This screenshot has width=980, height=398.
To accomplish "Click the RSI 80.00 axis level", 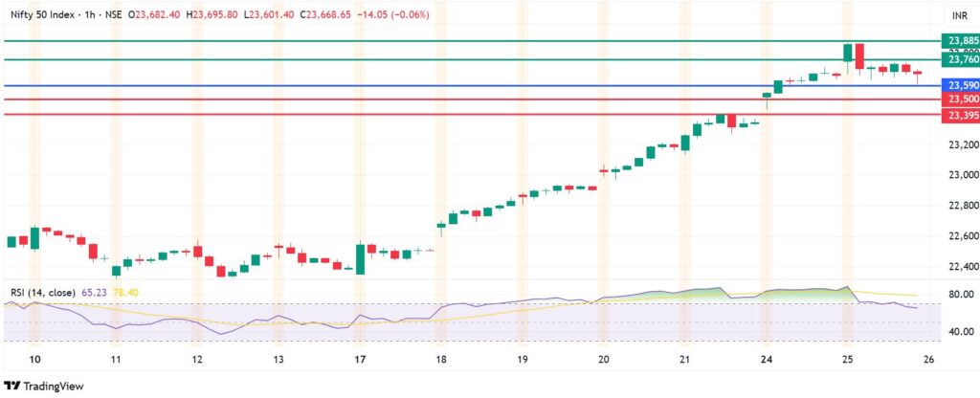I will tap(958, 295).
